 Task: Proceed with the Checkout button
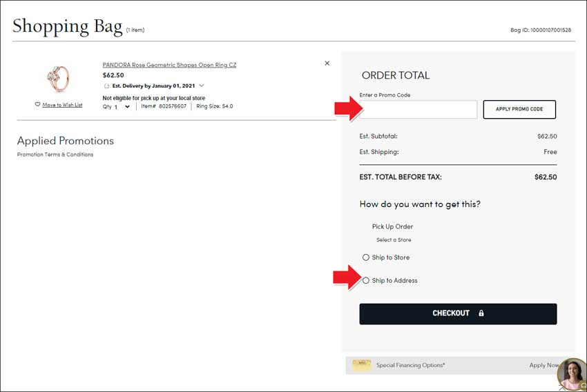(x=458, y=313)
